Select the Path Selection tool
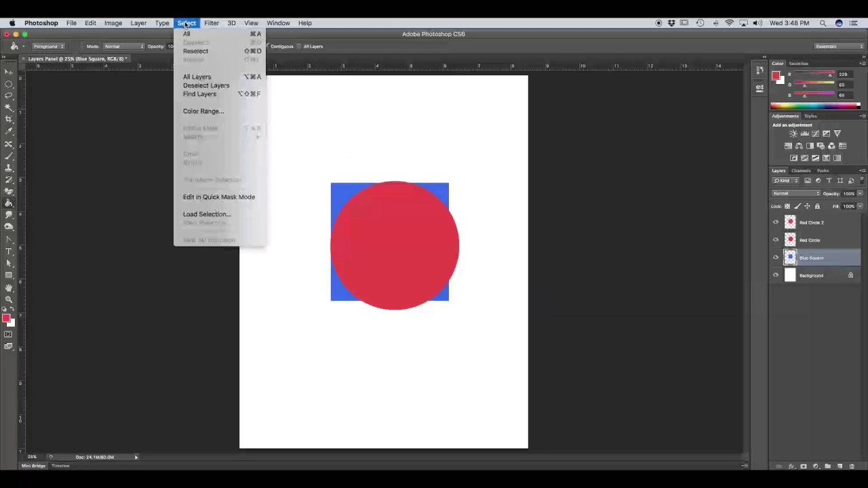The width and height of the screenshot is (868, 488). (9, 263)
